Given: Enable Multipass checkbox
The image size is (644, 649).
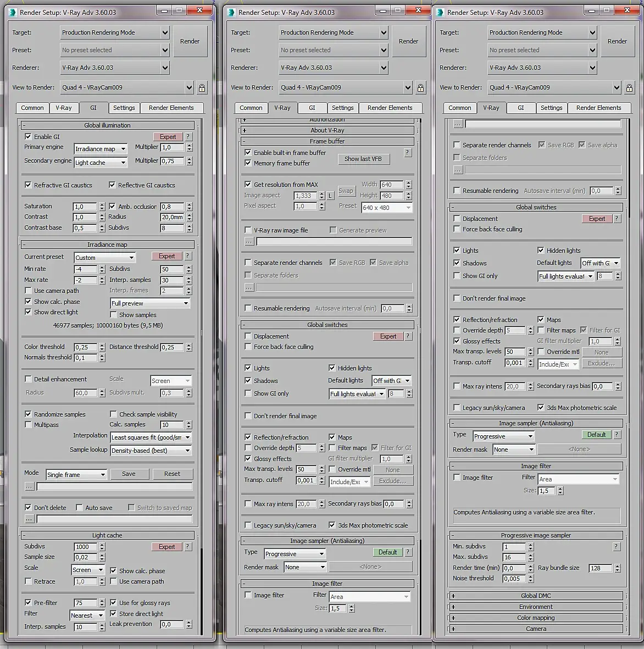Looking at the screenshot, I should coord(28,425).
